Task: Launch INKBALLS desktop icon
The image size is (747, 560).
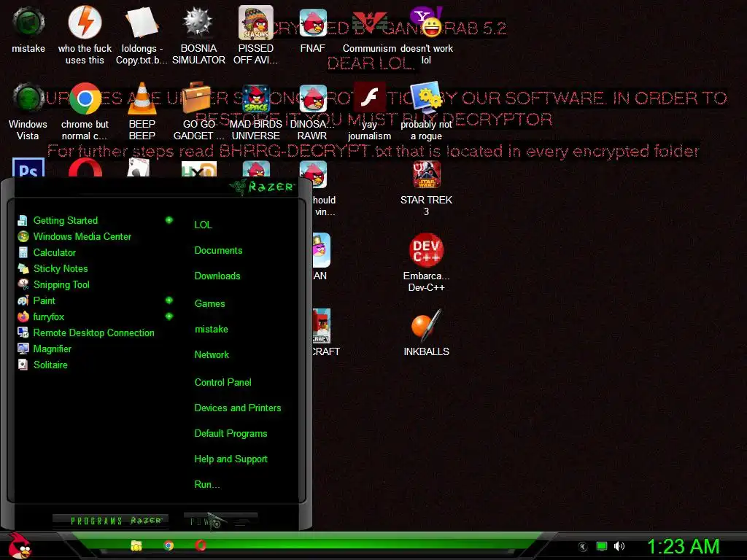Action: [x=426, y=332]
